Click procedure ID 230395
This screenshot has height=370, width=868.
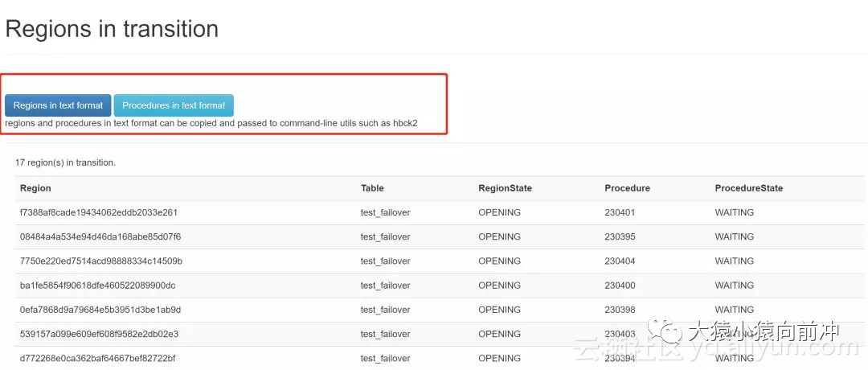pyautogui.click(x=620, y=236)
